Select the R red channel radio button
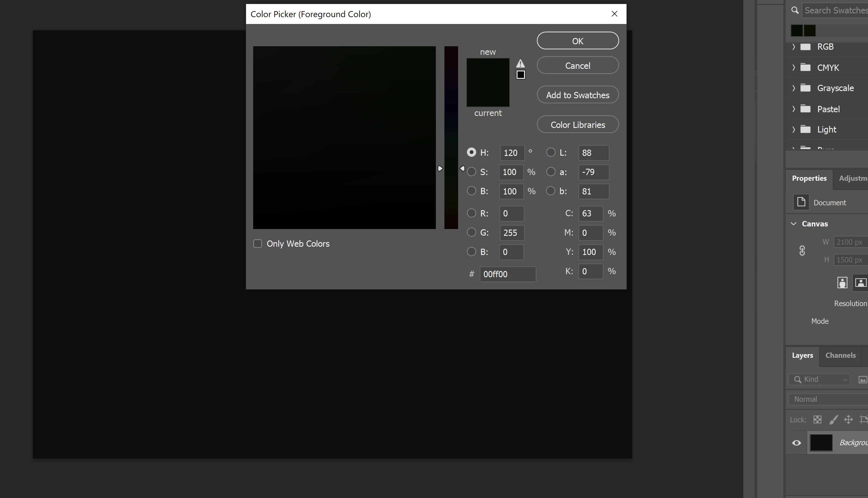The width and height of the screenshot is (868, 498). (x=472, y=213)
